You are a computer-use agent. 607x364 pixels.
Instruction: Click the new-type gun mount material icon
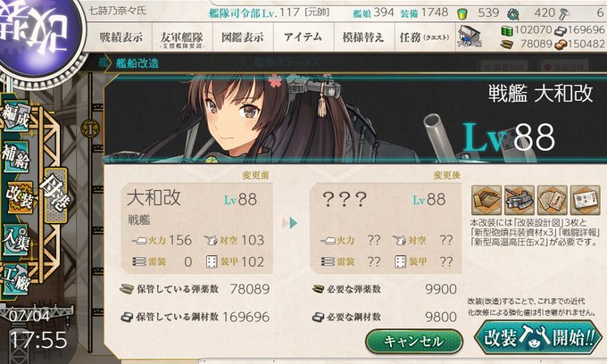pyautogui.click(x=520, y=200)
